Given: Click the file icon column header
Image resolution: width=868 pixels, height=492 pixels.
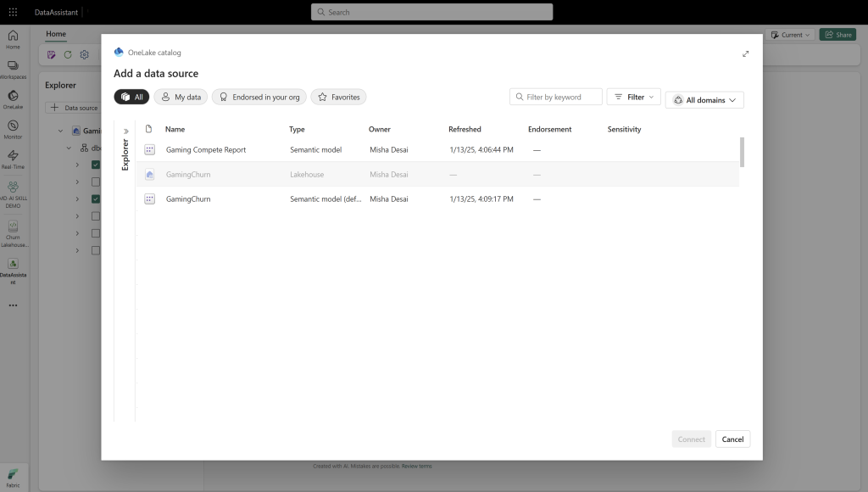Looking at the screenshot, I should tap(148, 129).
